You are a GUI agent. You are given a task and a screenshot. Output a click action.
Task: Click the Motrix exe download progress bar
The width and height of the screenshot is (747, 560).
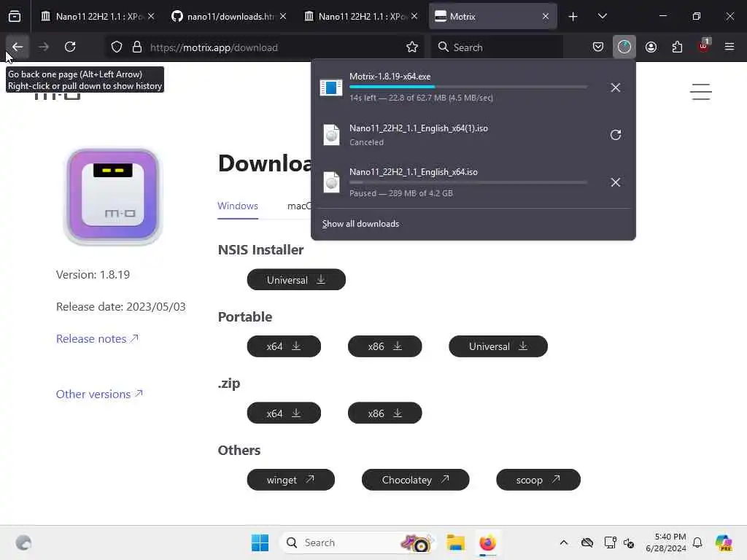pyautogui.click(x=468, y=87)
